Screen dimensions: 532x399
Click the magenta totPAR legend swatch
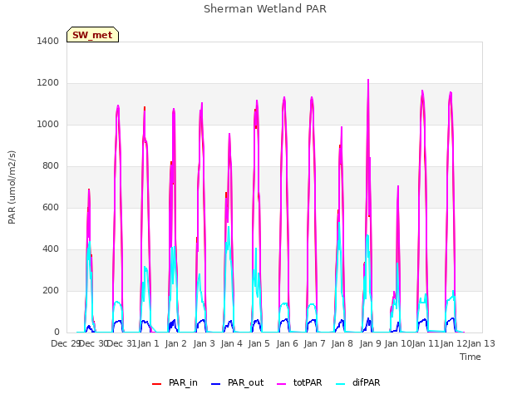coord(282,384)
